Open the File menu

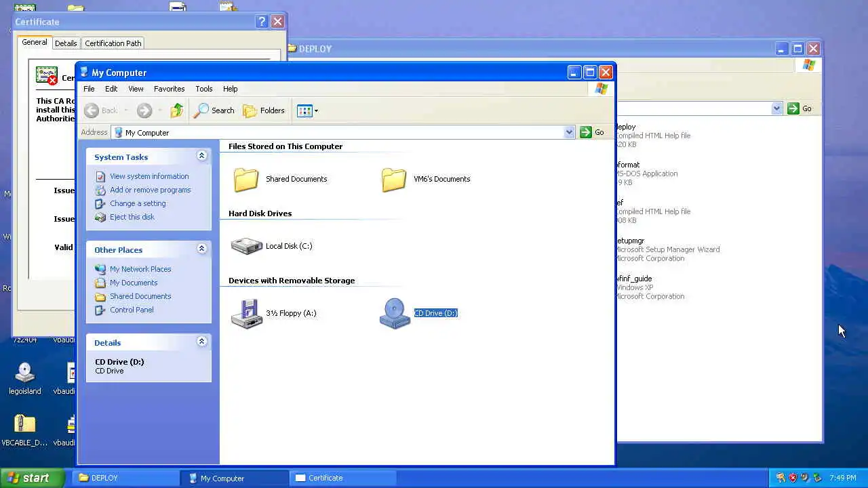point(89,89)
